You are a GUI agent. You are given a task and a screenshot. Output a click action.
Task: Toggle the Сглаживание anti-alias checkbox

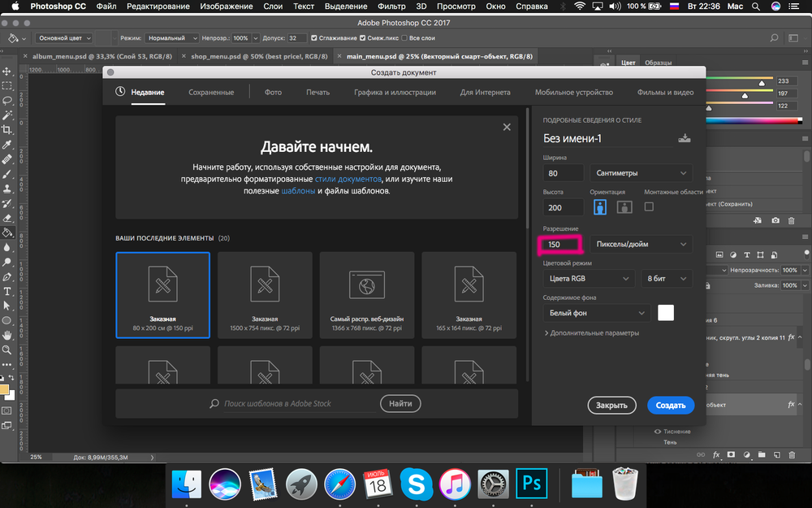pos(313,38)
